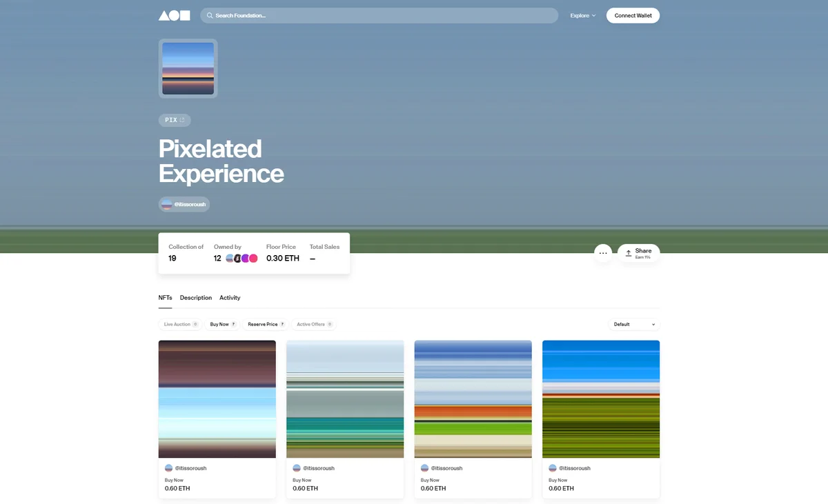Click the upload arrow icon in Share
This screenshot has width=828, height=504.
pyautogui.click(x=628, y=253)
